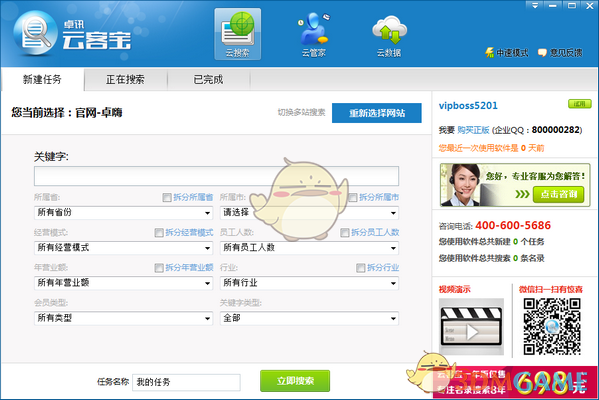Screen dimensions: 599x400
Task: Open the 所有经营模式 dropdown
Action: point(123,248)
